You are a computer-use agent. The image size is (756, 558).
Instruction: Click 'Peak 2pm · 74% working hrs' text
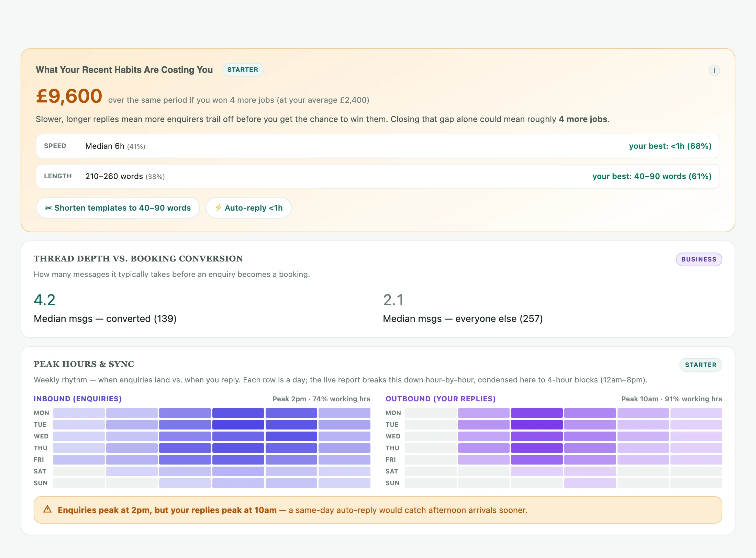pos(321,399)
